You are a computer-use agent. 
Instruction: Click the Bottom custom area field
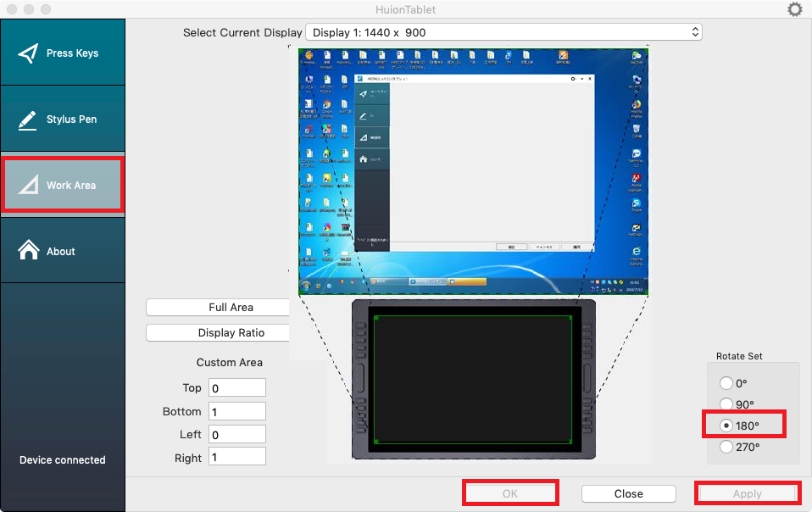click(x=237, y=412)
